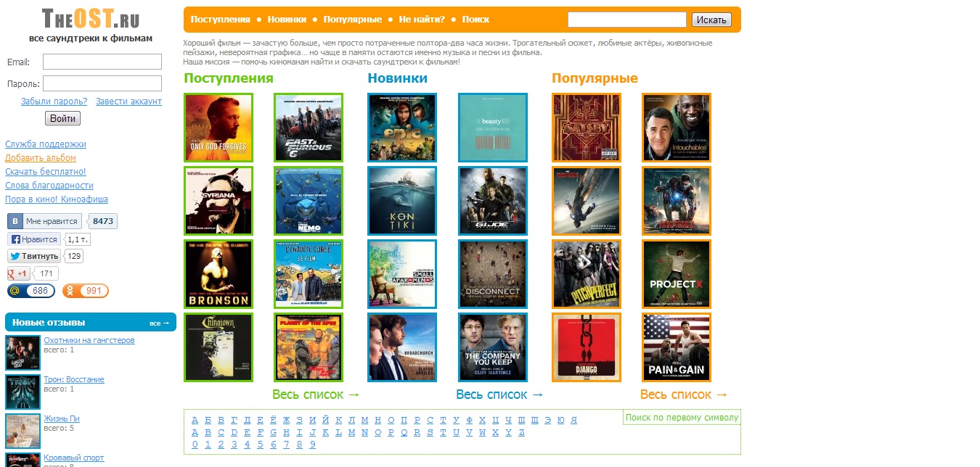Go to 'Поступления' in the orange navigation bar
This screenshot has height=467, width=980.
[220, 20]
